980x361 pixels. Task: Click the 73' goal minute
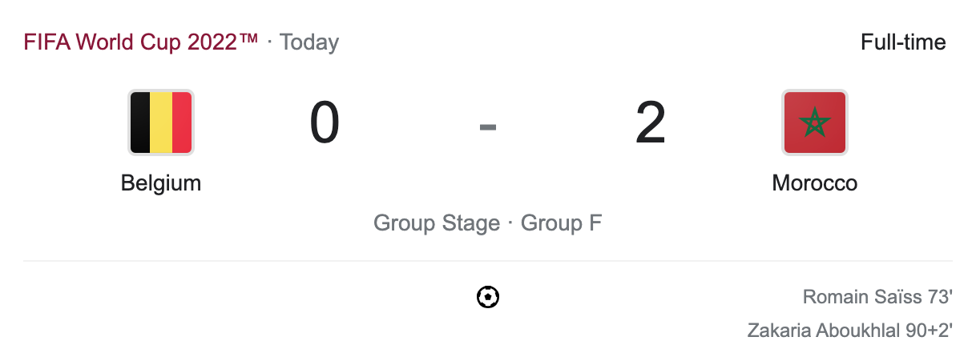click(x=940, y=298)
